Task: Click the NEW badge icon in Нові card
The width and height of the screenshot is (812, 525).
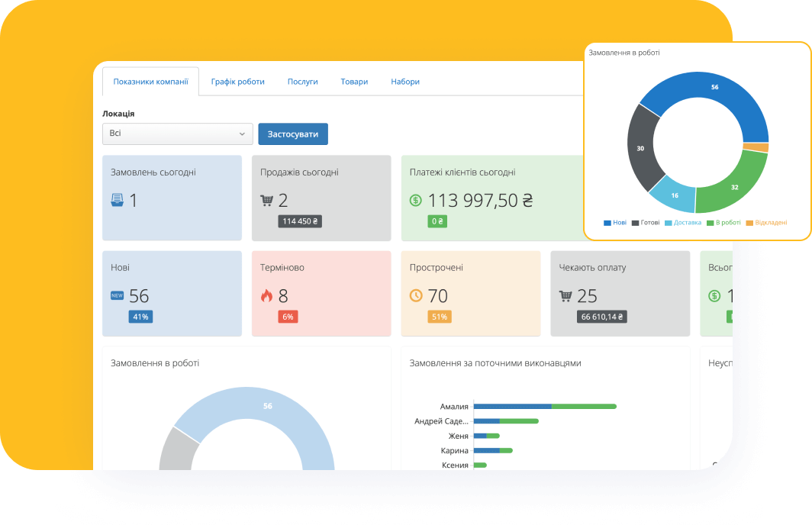Action: (117, 296)
